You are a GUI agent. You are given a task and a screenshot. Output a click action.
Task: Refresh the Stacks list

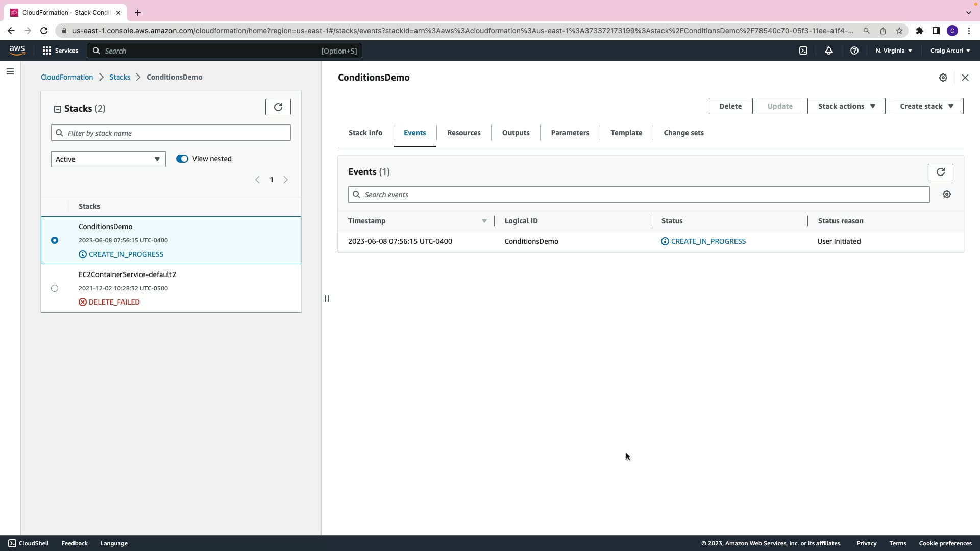[x=278, y=107]
